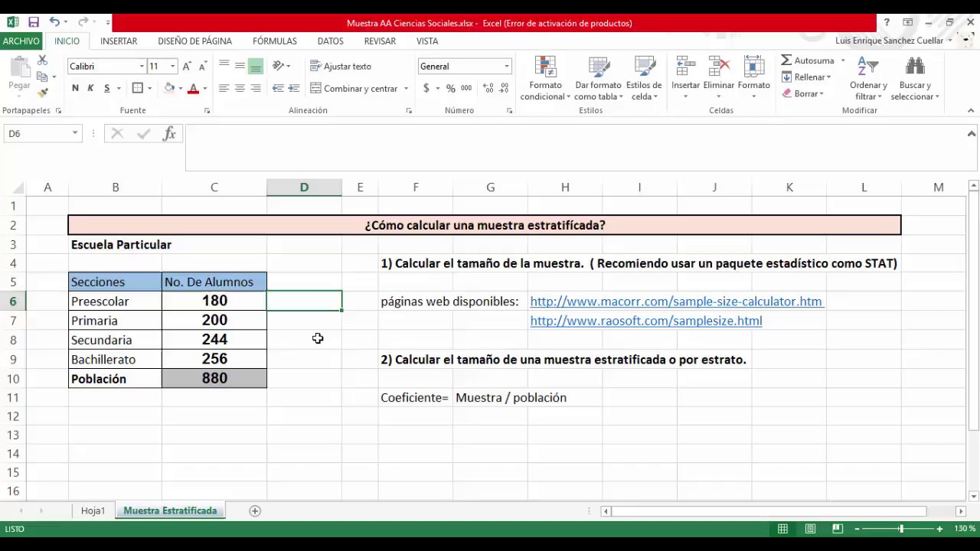The image size is (980, 551).
Task: Increase font size with the larger A icon
Action: (187, 67)
